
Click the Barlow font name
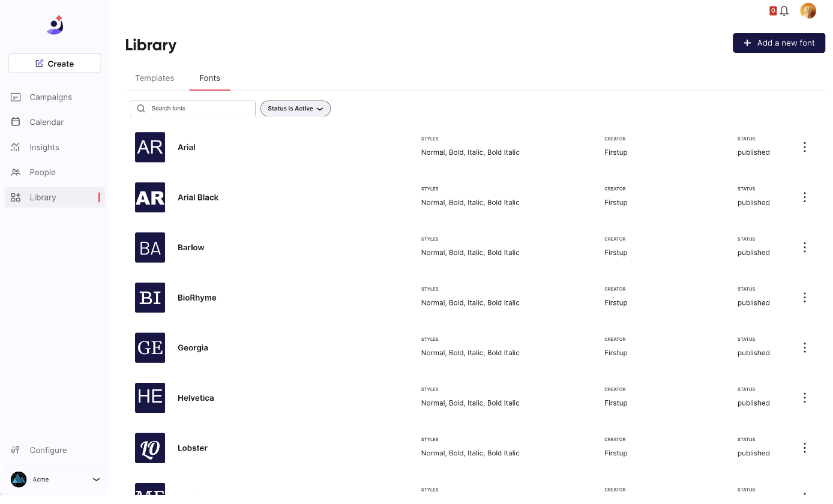pyautogui.click(x=191, y=247)
